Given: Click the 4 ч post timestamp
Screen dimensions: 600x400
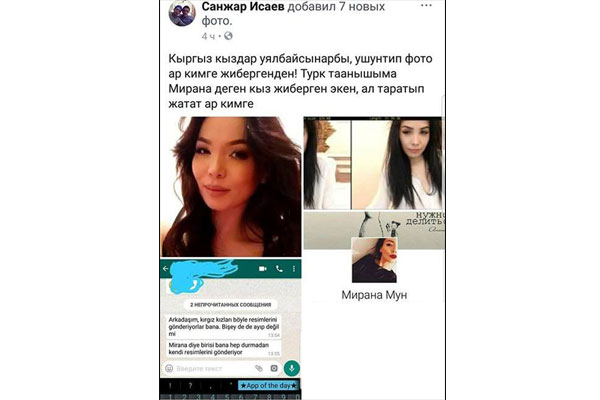Looking at the screenshot, I should tap(208, 36).
